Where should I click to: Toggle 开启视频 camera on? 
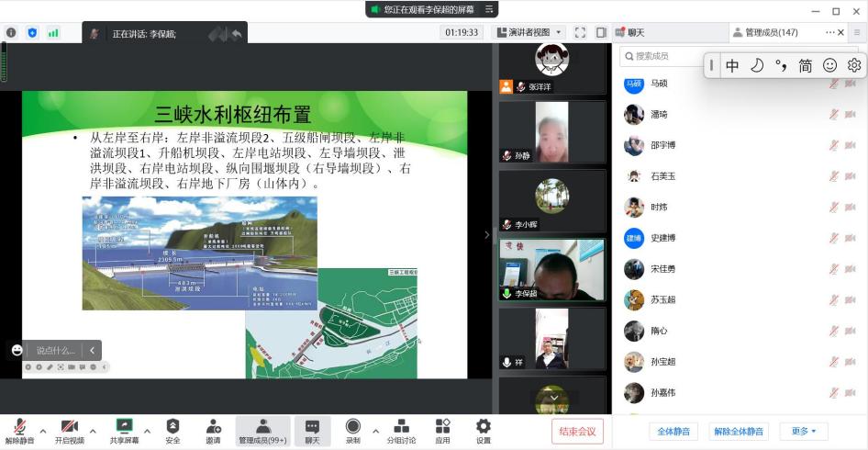pos(69,428)
